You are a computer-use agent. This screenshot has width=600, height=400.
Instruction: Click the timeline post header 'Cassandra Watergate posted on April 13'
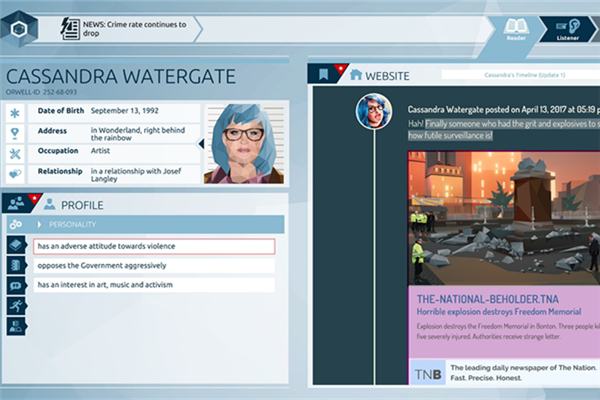click(504, 109)
